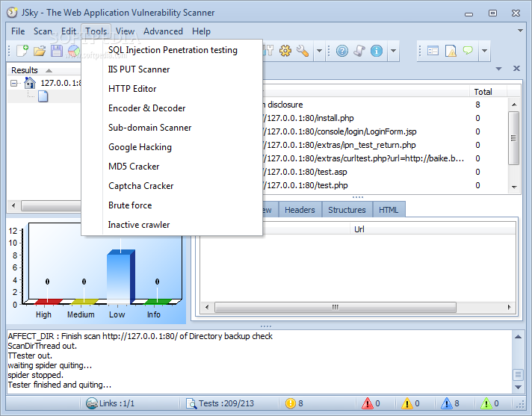The image size is (532, 416).
Task: Select Inactive crawler entry
Action: pos(173,225)
